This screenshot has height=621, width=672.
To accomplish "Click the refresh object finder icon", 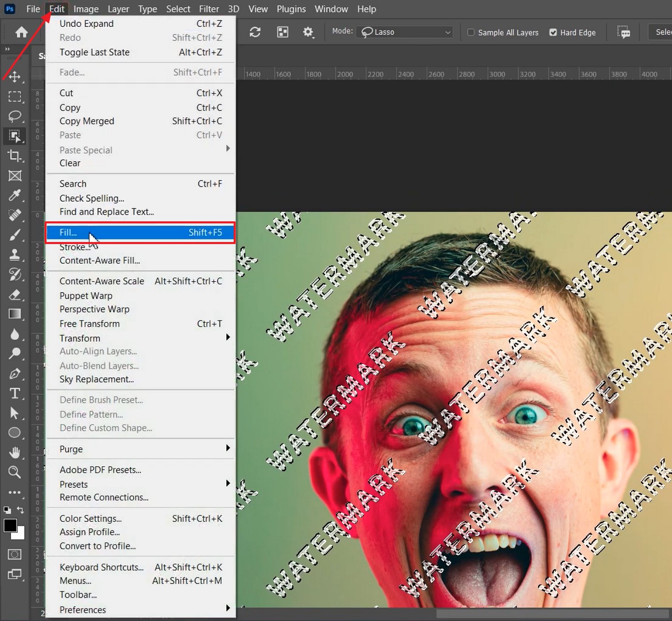I will click(255, 32).
